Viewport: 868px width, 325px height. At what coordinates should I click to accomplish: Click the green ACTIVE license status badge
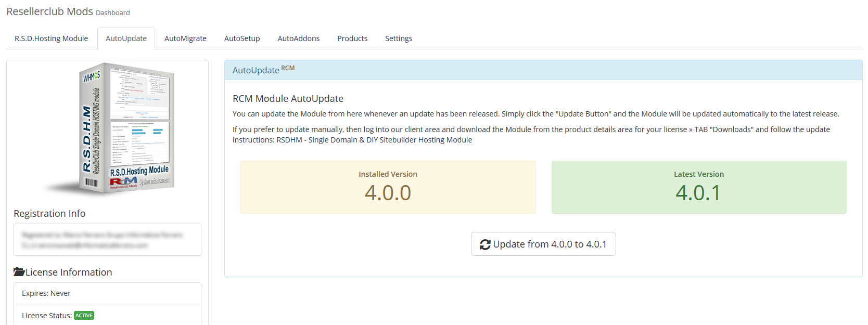tap(84, 316)
